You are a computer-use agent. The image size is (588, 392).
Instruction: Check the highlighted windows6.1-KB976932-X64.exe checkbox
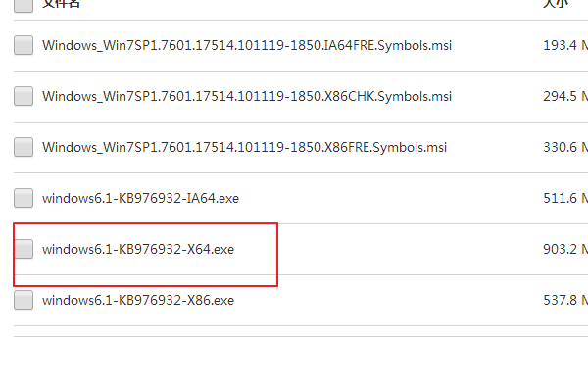24,249
